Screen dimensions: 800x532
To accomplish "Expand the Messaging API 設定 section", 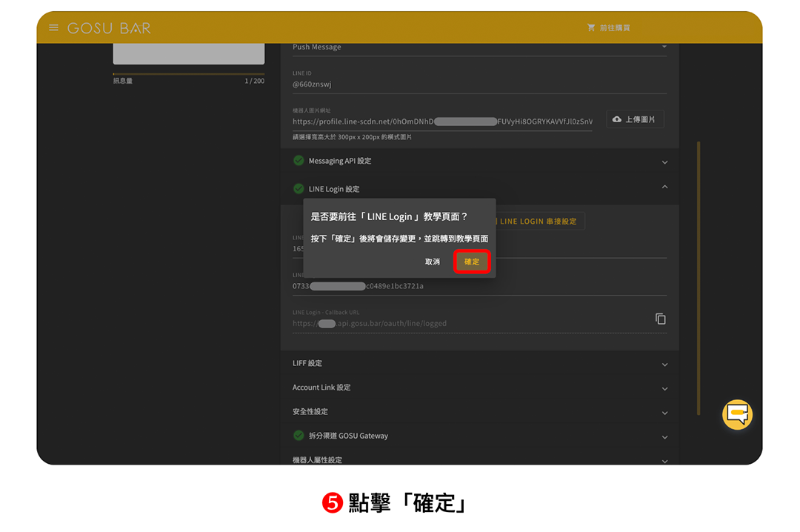I will (x=479, y=162).
